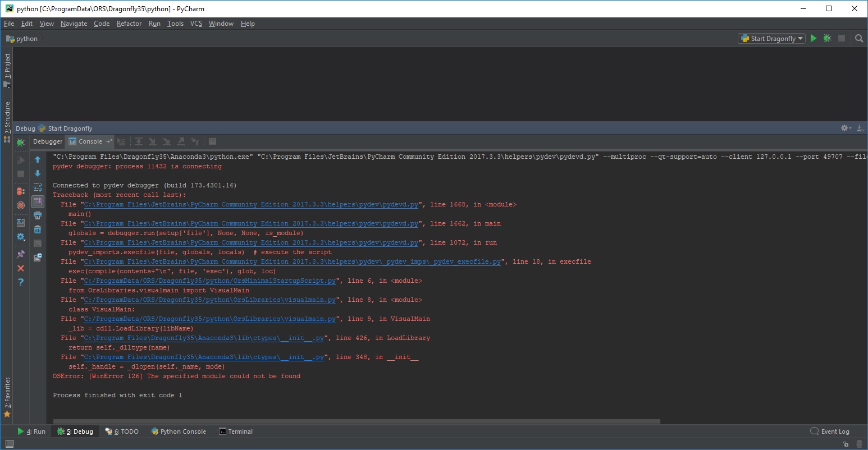
Task: Open the Python Console tool window
Action: tap(179, 431)
